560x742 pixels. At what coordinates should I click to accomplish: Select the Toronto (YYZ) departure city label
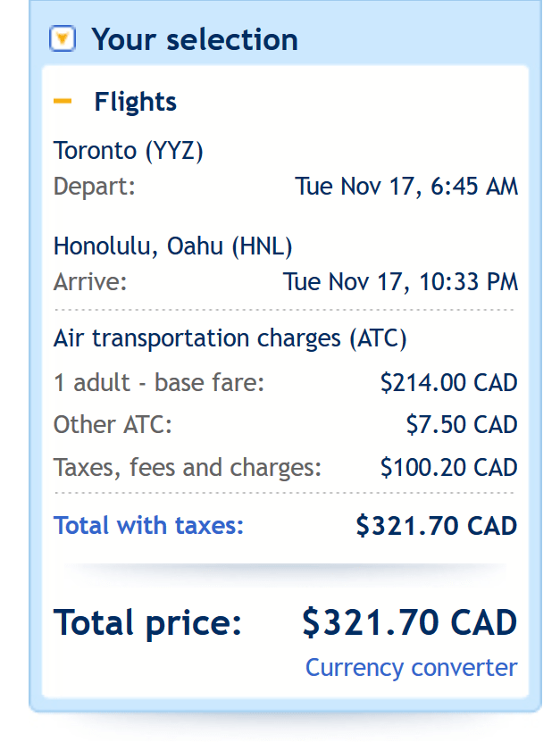click(130, 151)
